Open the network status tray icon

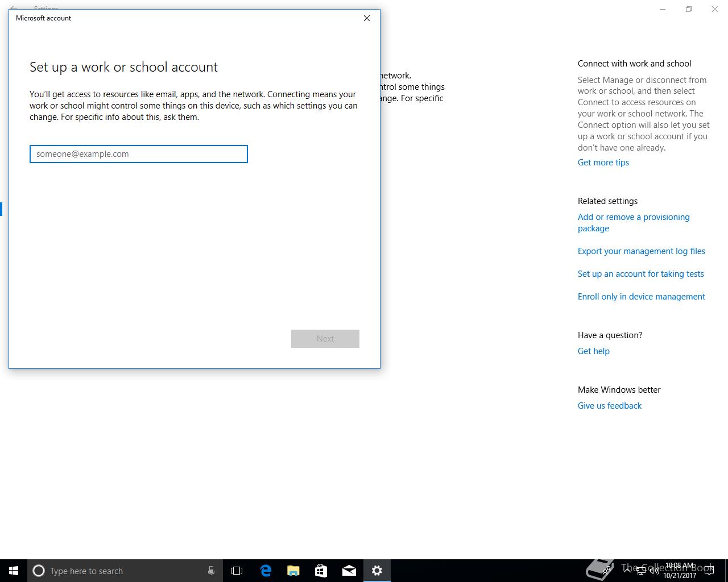tap(641, 571)
